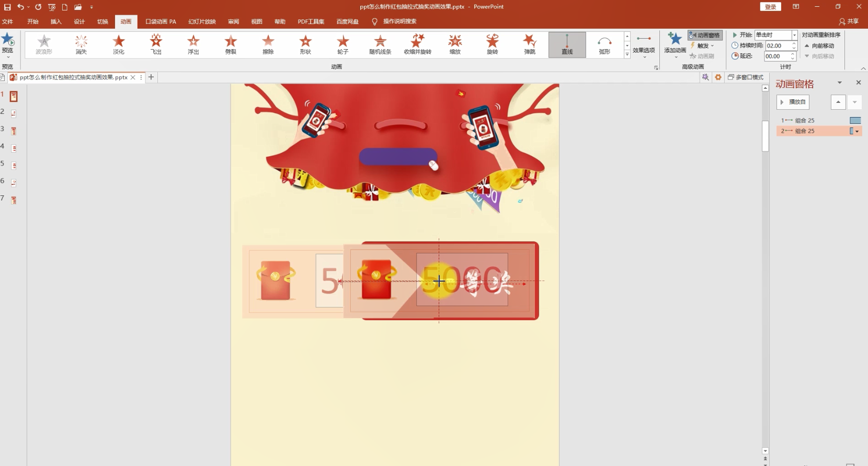Choose the 擦除 (Wipe) animation
The height and width of the screenshot is (466, 868).
(x=268, y=44)
